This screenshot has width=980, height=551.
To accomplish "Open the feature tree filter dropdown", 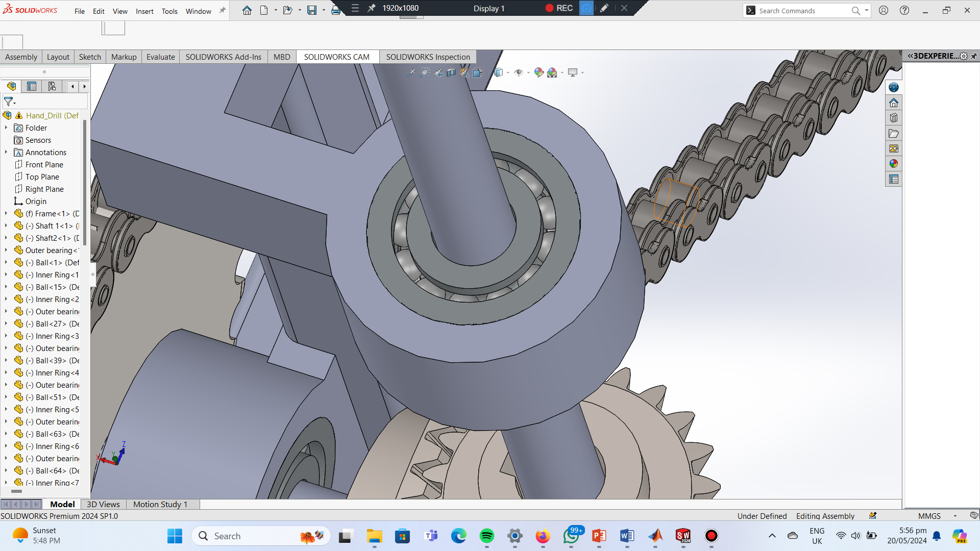I will pyautogui.click(x=10, y=102).
